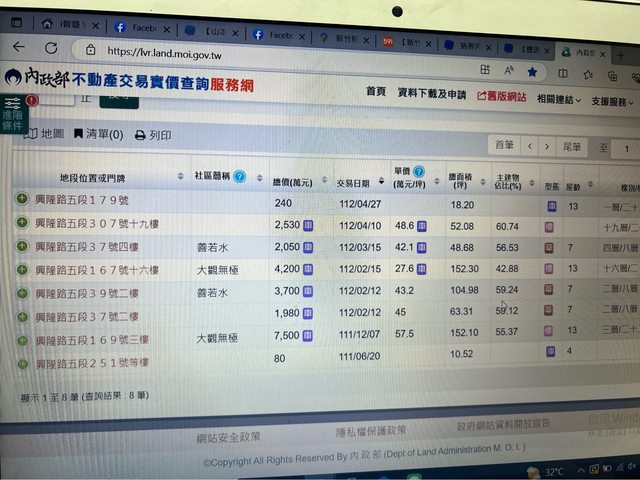Reload the page with the refresh icon

(x=51, y=47)
